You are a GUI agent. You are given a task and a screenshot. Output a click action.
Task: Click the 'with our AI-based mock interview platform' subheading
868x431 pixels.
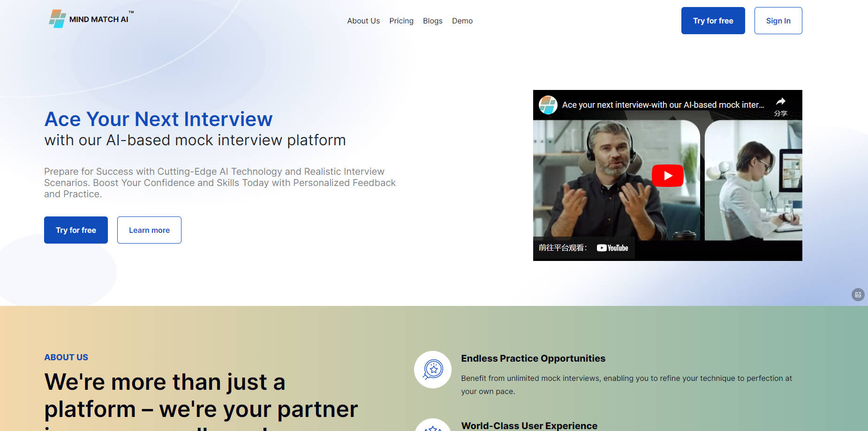[195, 140]
